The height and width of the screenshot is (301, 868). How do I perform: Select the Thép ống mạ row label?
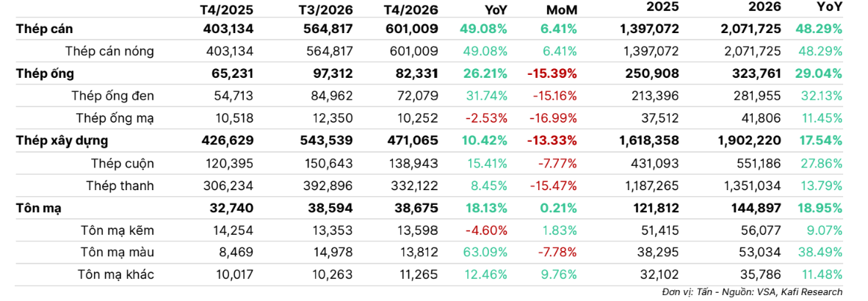[115, 118]
